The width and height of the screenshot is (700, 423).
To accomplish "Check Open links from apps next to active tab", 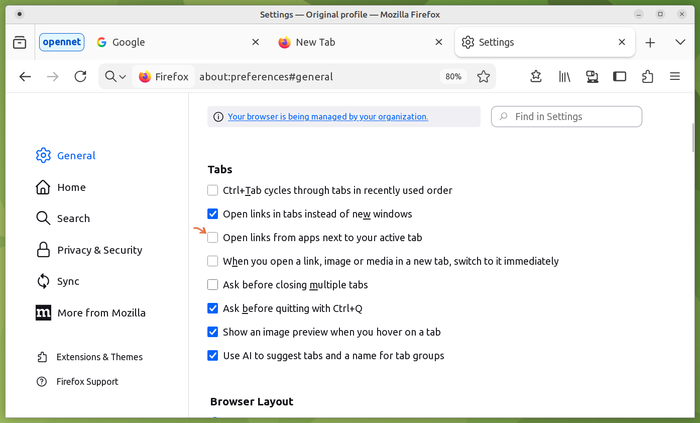I will click(x=212, y=238).
